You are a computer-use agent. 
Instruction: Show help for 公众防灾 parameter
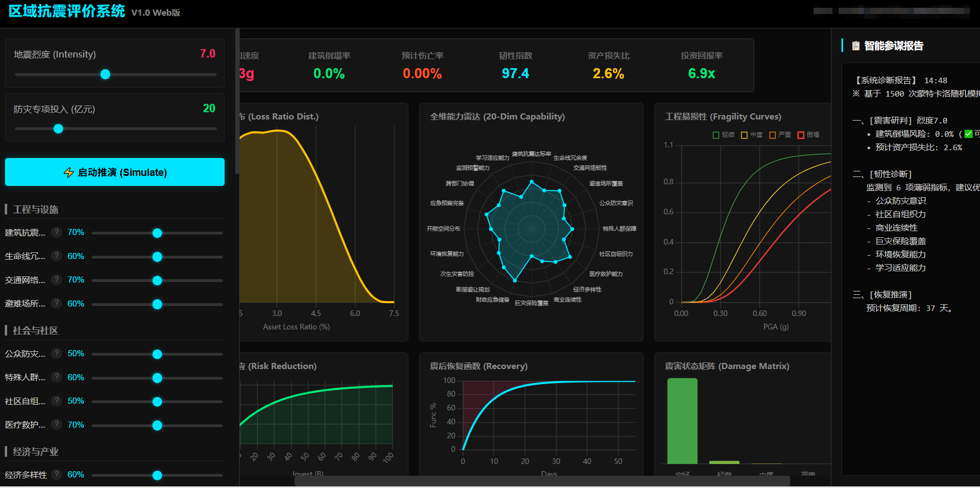click(56, 353)
